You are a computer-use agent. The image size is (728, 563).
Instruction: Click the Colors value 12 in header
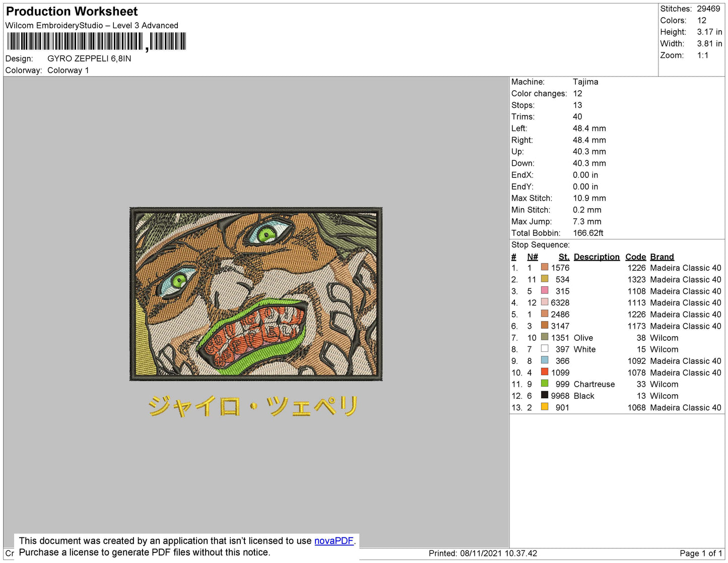(702, 20)
